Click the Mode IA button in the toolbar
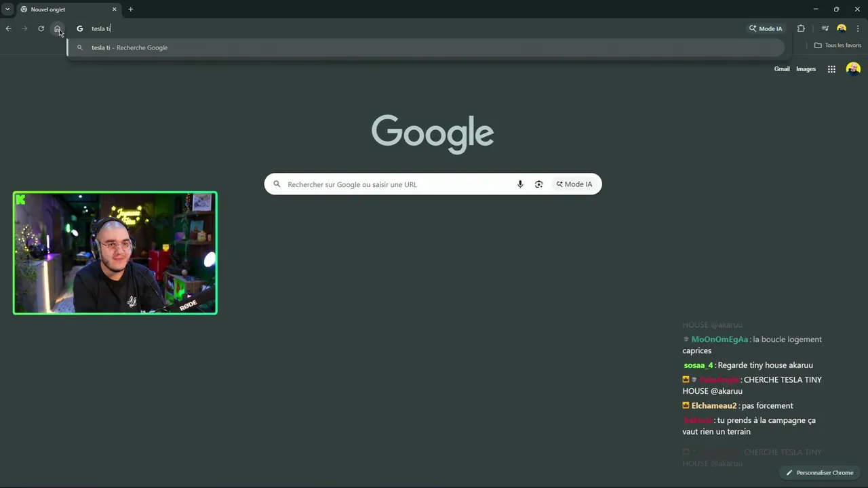Screen dimensions: 868x488 [766, 28]
